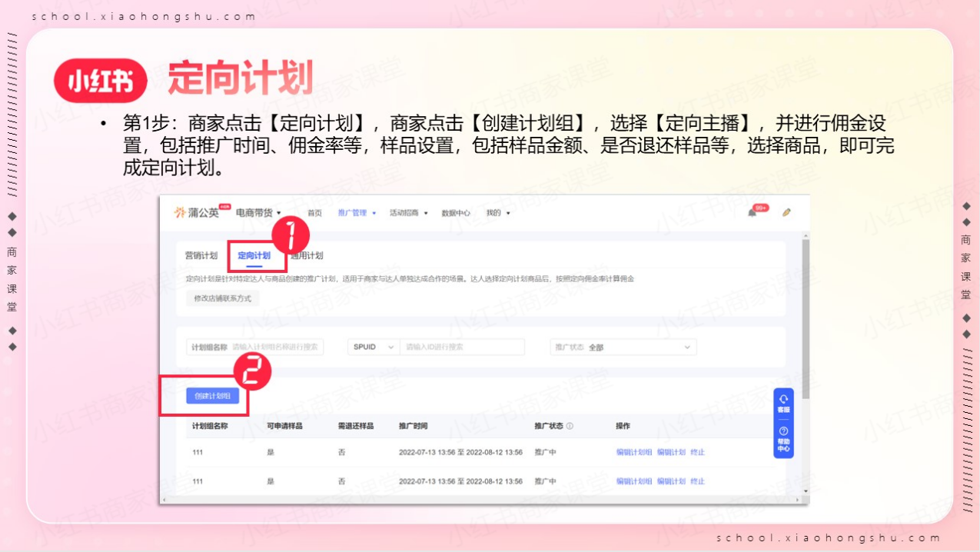The height and width of the screenshot is (552, 980).
Task: Focus the 计划组名称 search input field
Action: pyautogui.click(x=255, y=347)
